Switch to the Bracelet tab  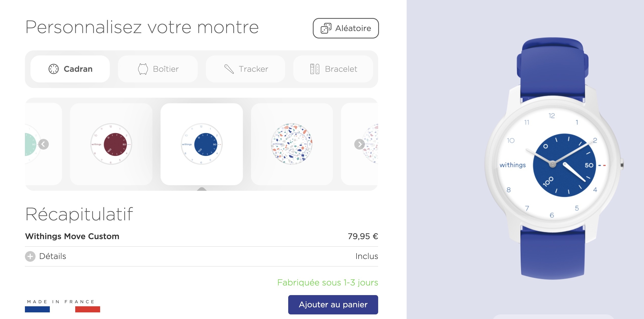point(333,69)
